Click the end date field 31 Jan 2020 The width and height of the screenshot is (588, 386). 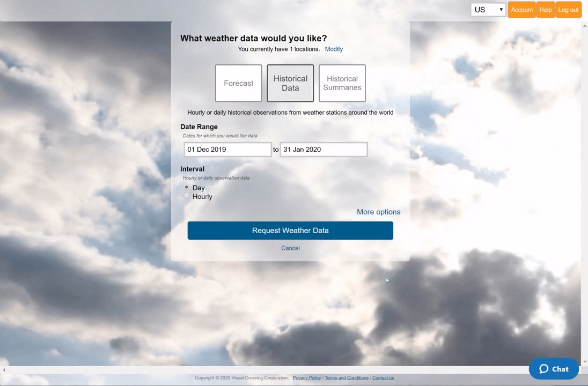pos(324,150)
